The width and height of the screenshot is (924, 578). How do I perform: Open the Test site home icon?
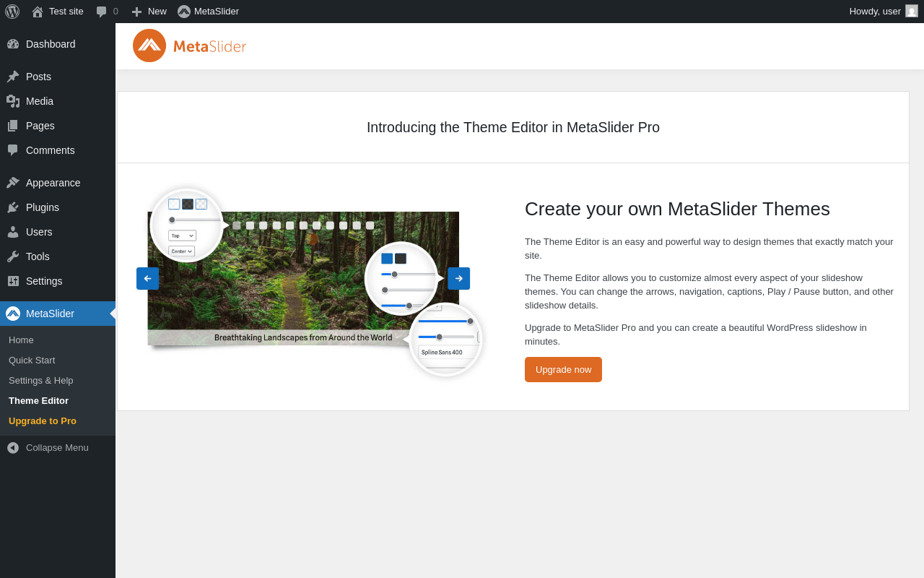coord(38,12)
